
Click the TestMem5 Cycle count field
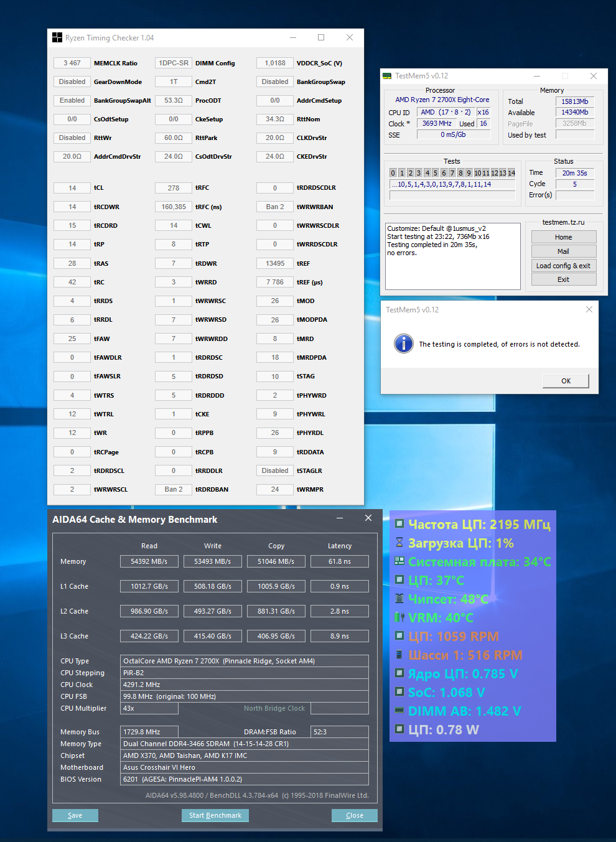575,184
